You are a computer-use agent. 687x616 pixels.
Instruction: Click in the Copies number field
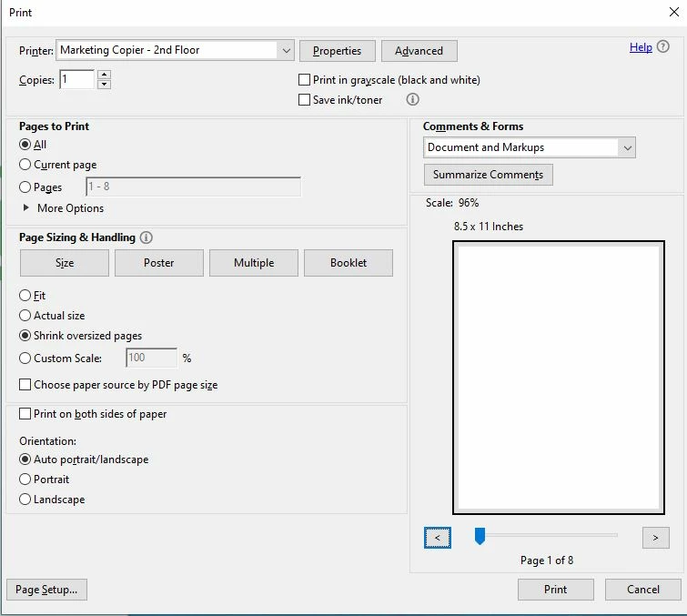click(76, 79)
